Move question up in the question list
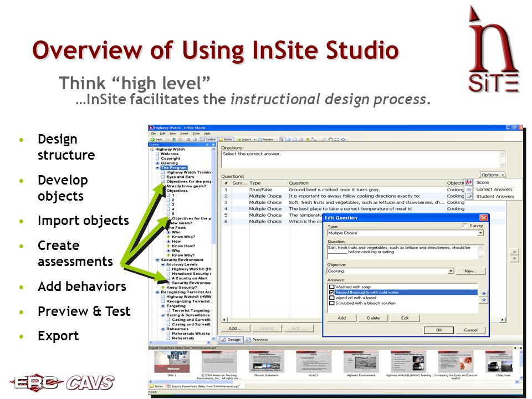532x399 pixels. pos(514,252)
